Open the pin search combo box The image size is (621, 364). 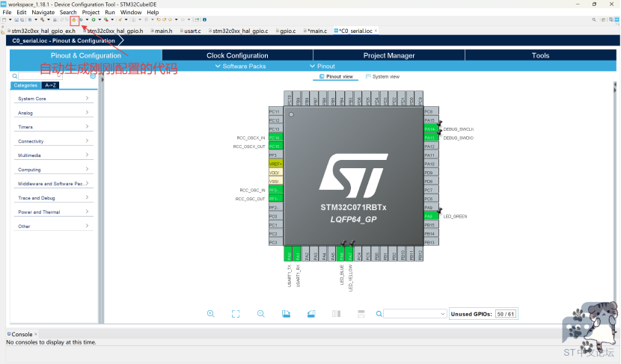pyautogui.click(x=415, y=314)
